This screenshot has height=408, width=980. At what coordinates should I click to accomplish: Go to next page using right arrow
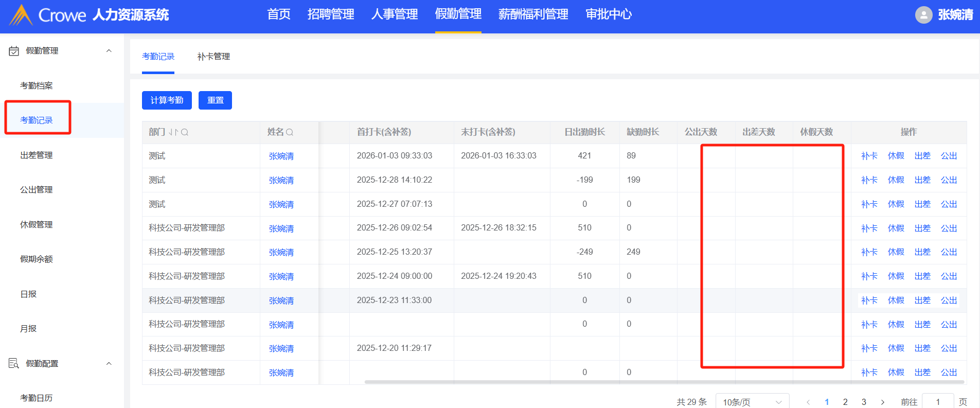(x=883, y=402)
